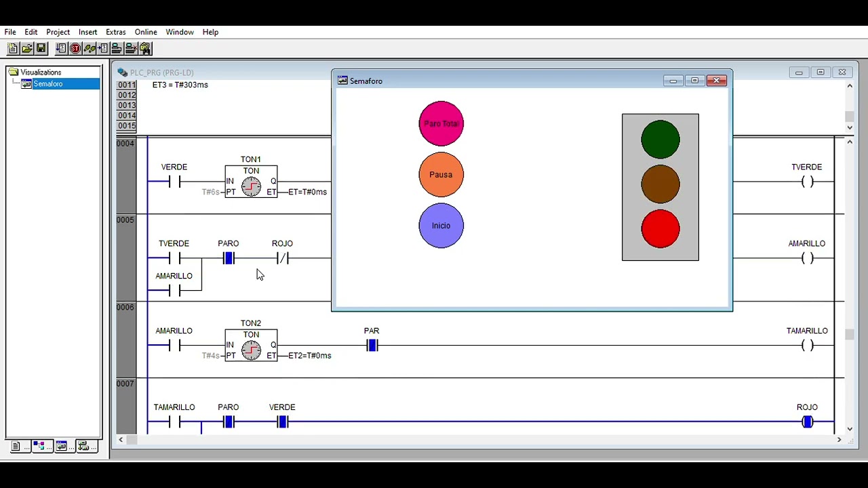Select the TON1 timer block
The height and width of the screenshot is (488, 868).
click(x=251, y=182)
